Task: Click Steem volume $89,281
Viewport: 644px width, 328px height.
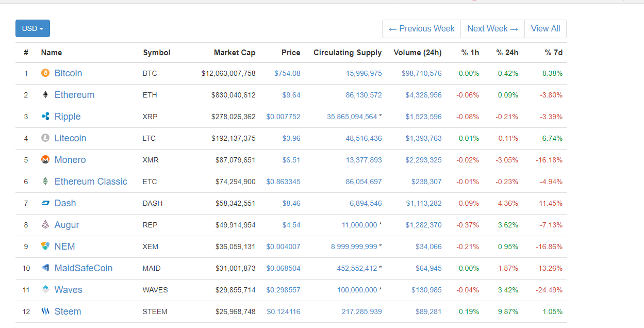Action: pyautogui.click(x=428, y=311)
